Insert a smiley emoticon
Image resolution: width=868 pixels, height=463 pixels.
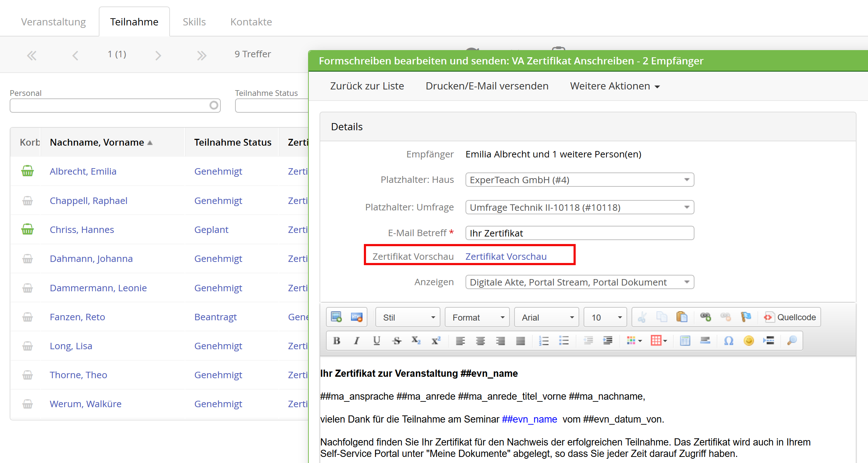(x=749, y=341)
